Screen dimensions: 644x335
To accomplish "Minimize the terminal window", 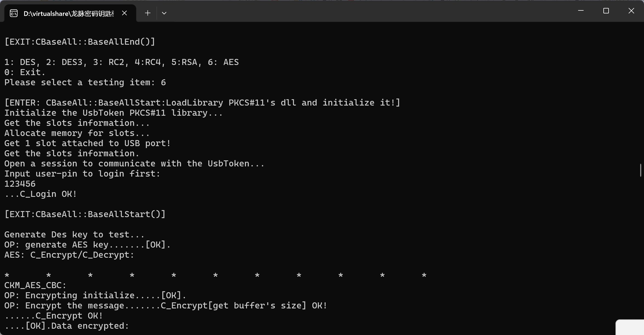I will pyautogui.click(x=581, y=11).
